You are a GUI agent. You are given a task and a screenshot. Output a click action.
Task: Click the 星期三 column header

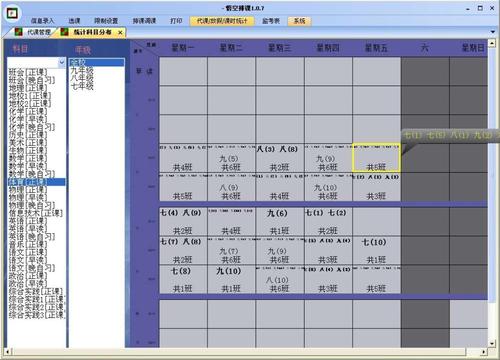[280, 48]
